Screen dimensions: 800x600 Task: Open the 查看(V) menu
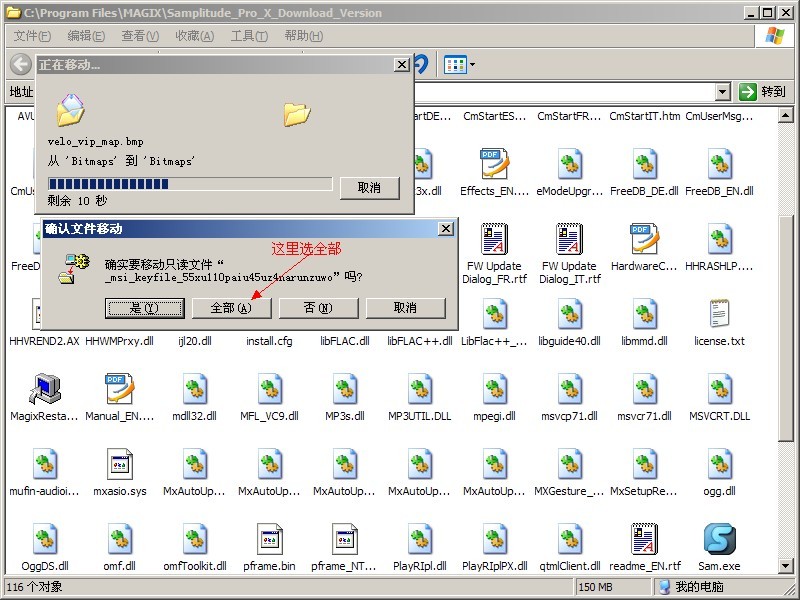(140, 36)
